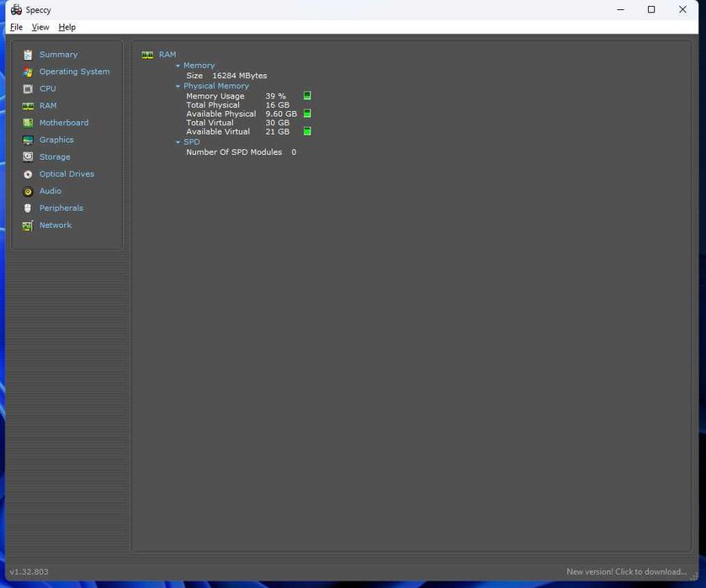706x588 pixels.
Task: Close the Speccy window
Action: [x=682, y=9]
